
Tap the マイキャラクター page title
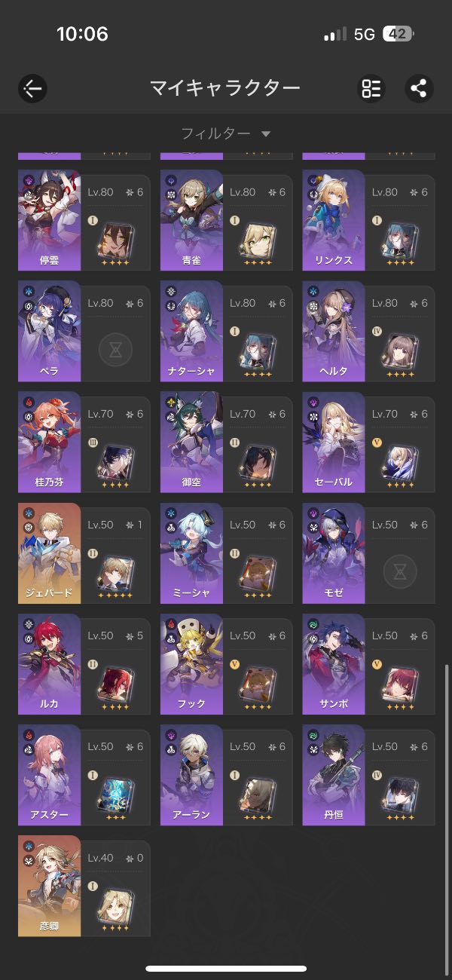[225, 88]
